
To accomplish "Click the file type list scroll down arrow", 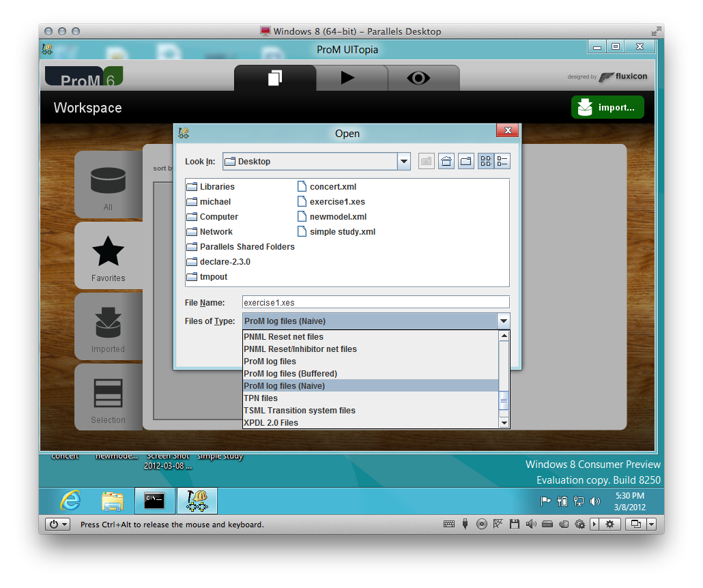I will click(504, 423).
